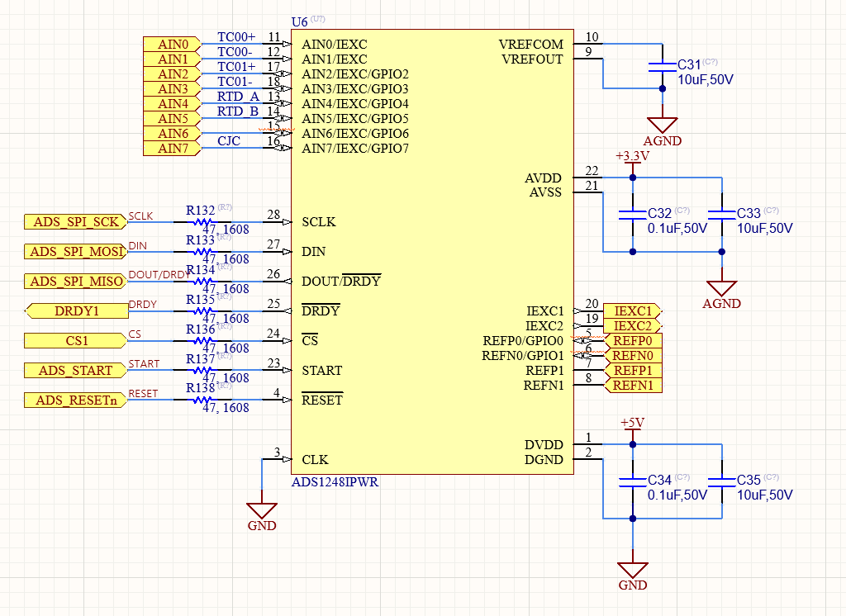Click the REFP0 port
846x616 pixels.
coord(632,340)
